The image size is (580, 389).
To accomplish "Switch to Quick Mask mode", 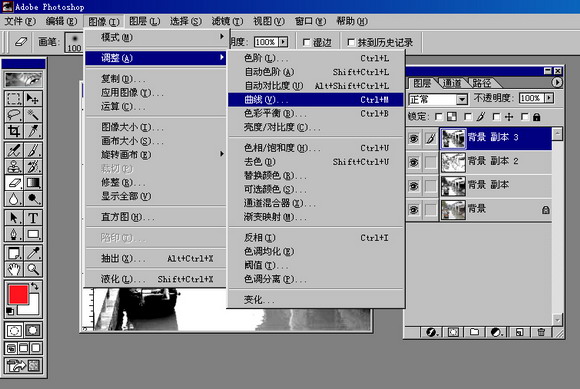I will (33, 330).
